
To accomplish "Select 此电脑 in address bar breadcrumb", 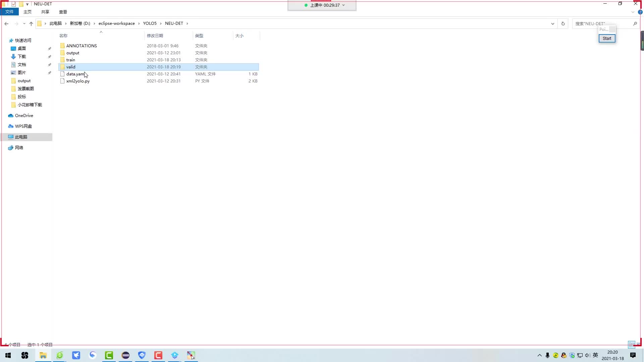I will pyautogui.click(x=56, y=23).
